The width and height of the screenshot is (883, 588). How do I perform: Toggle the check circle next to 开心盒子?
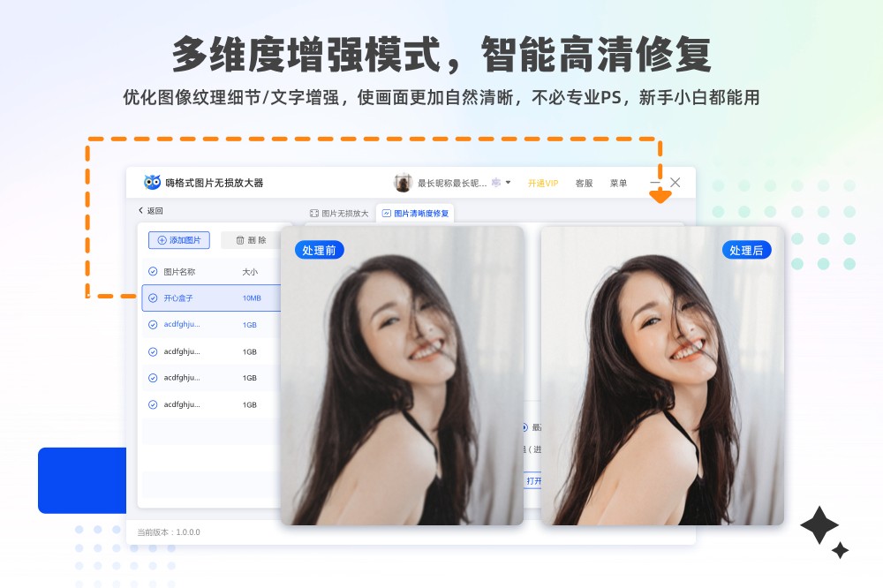[152, 298]
